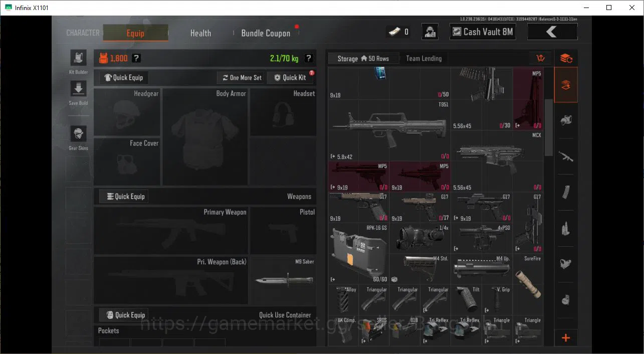644x354 pixels.
Task: Open the Kit Builder
Action: [78, 58]
